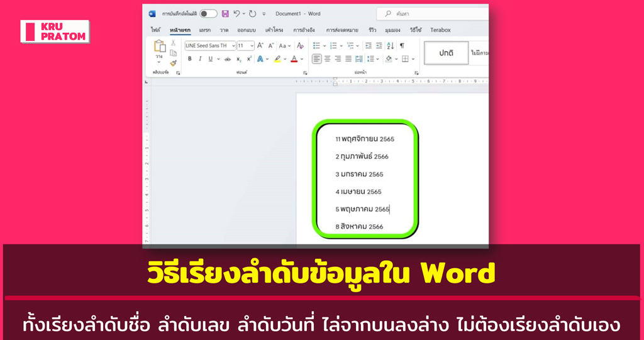The width and height of the screenshot is (644, 340).
Task: Toggle Underline formatting
Action: pyautogui.click(x=210, y=59)
